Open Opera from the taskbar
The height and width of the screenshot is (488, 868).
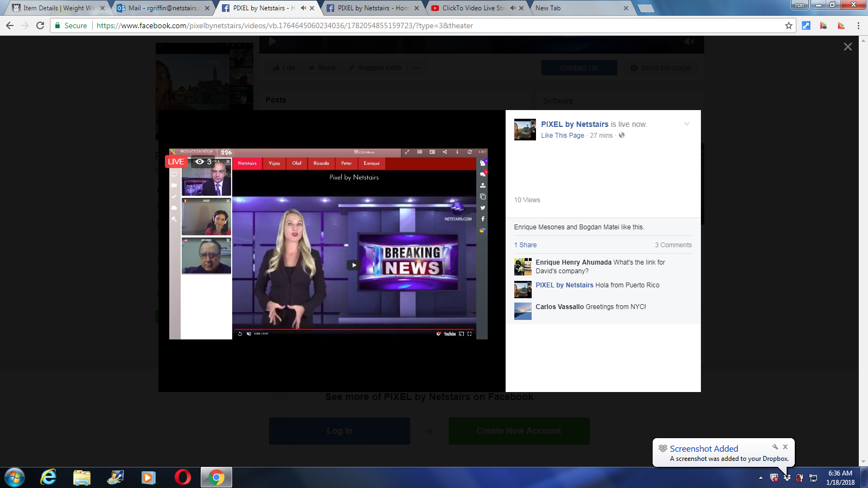[182, 477]
